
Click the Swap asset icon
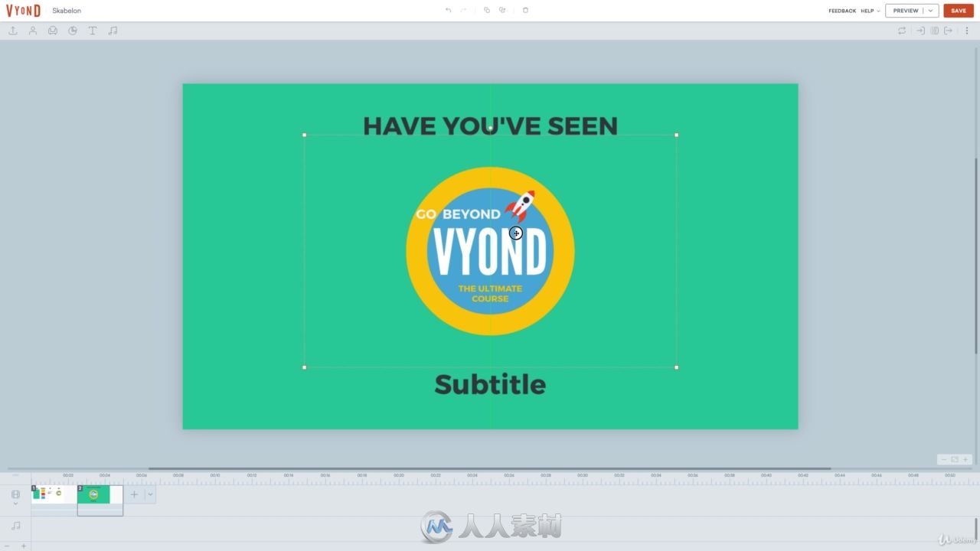pyautogui.click(x=902, y=31)
